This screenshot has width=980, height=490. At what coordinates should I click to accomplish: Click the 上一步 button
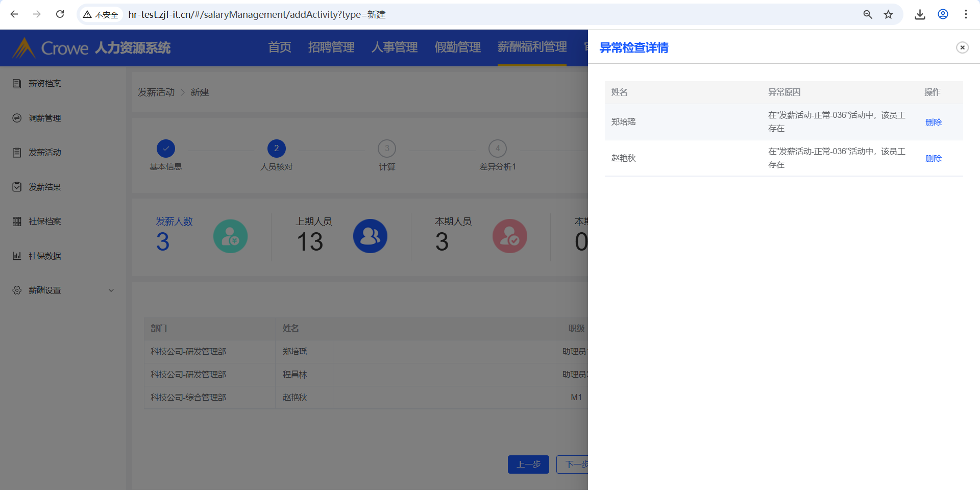point(528,464)
